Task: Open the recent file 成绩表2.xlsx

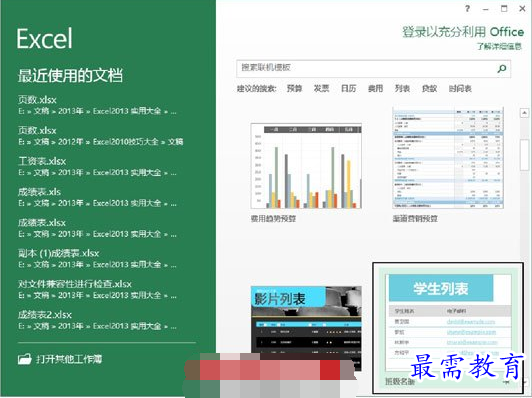Action: coord(97,320)
